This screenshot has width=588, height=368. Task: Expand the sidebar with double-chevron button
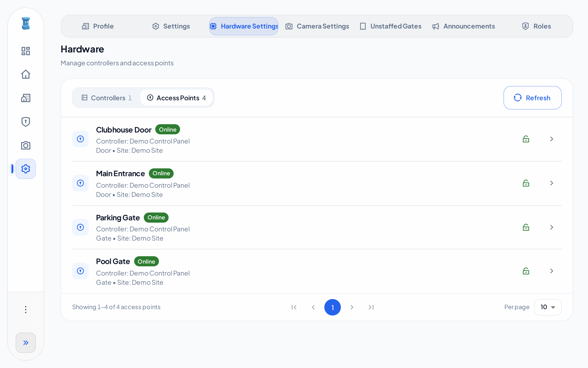click(26, 343)
